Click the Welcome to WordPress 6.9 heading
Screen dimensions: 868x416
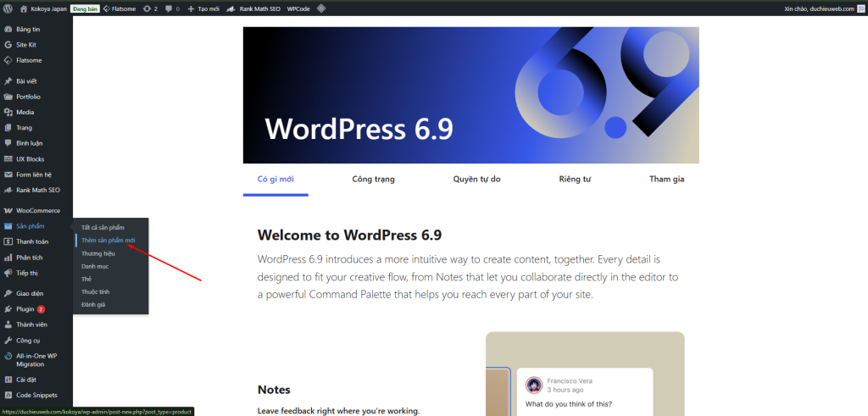point(349,235)
